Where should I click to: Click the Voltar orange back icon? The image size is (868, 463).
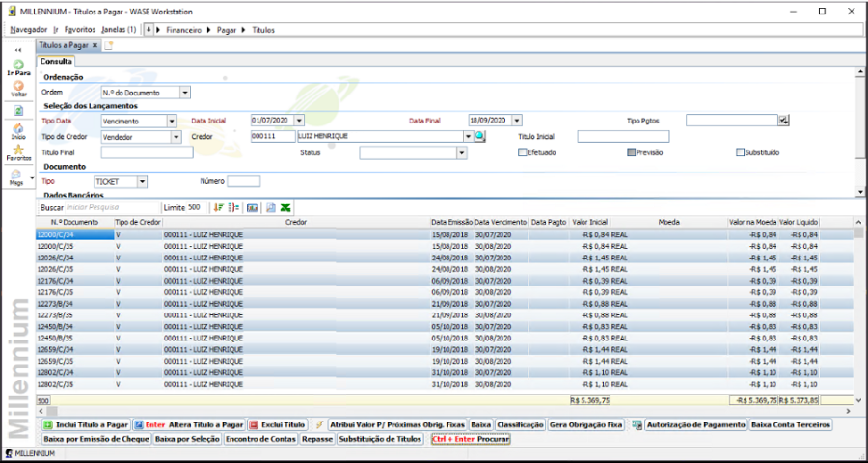point(18,86)
